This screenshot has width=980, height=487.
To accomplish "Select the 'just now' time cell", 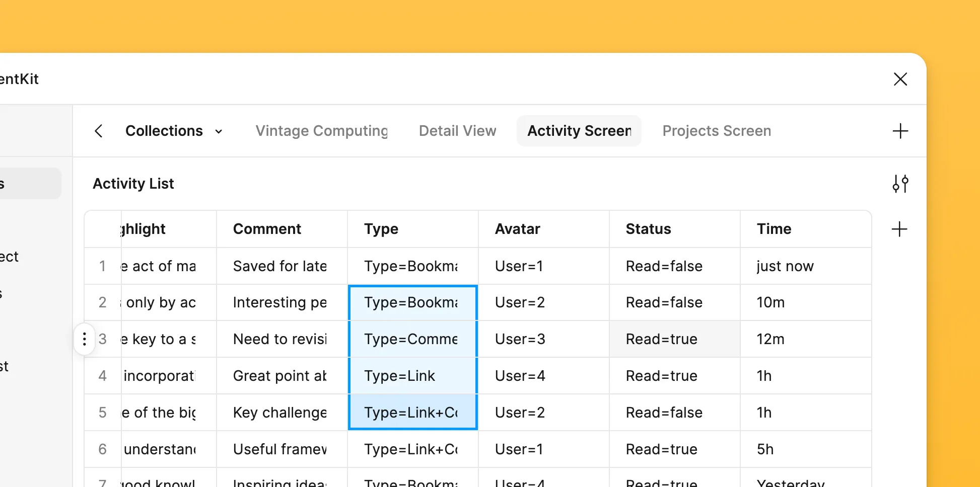I will pos(785,266).
